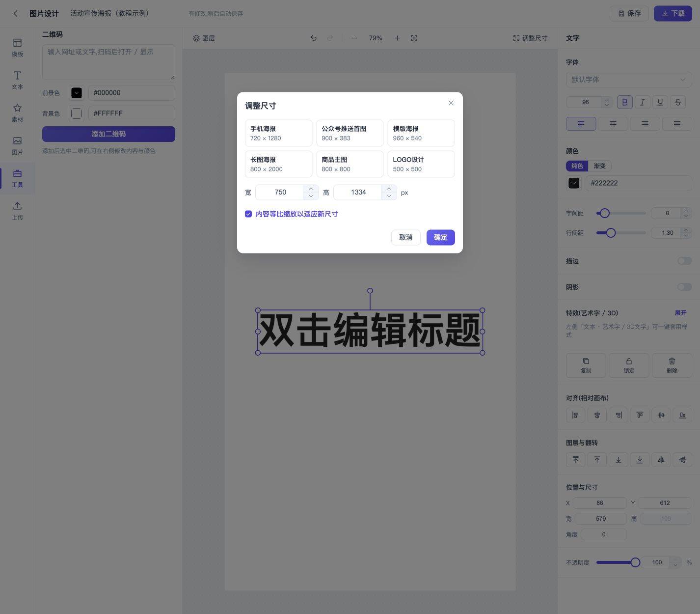Increase the dialog width value stepper
700x614 pixels.
coord(311,189)
